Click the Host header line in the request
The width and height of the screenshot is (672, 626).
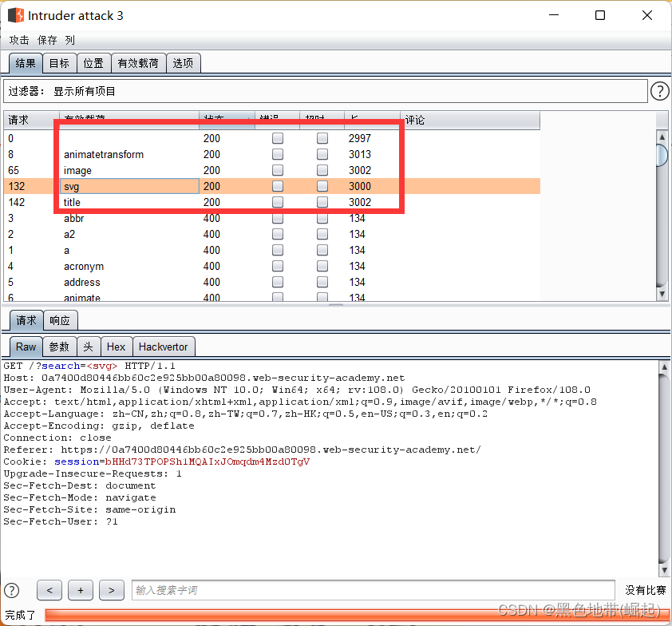pos(204,378)
